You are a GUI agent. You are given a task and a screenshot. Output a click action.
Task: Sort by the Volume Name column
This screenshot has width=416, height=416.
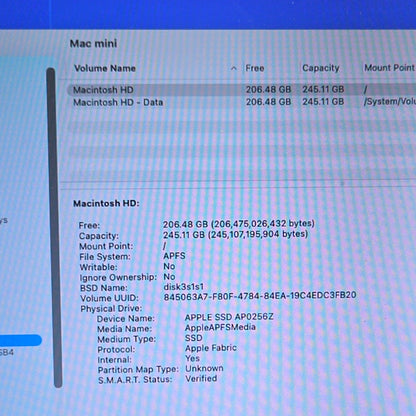105,68
